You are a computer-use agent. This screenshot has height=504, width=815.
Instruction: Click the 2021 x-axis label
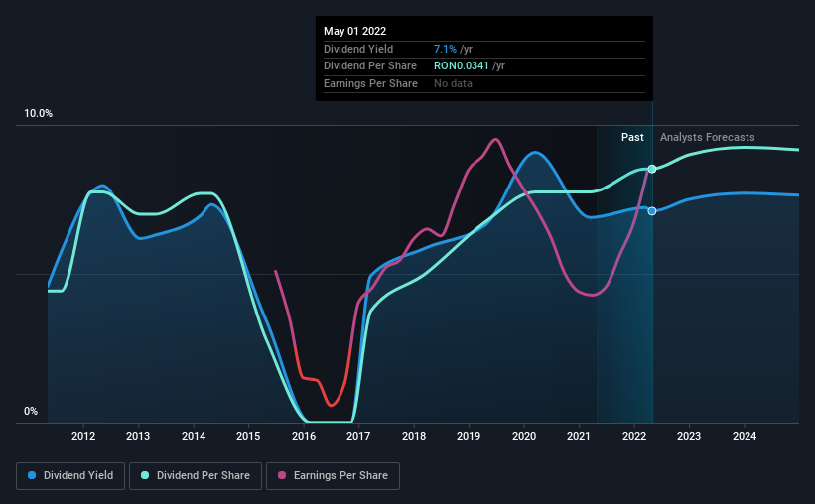tap(579, 436)
